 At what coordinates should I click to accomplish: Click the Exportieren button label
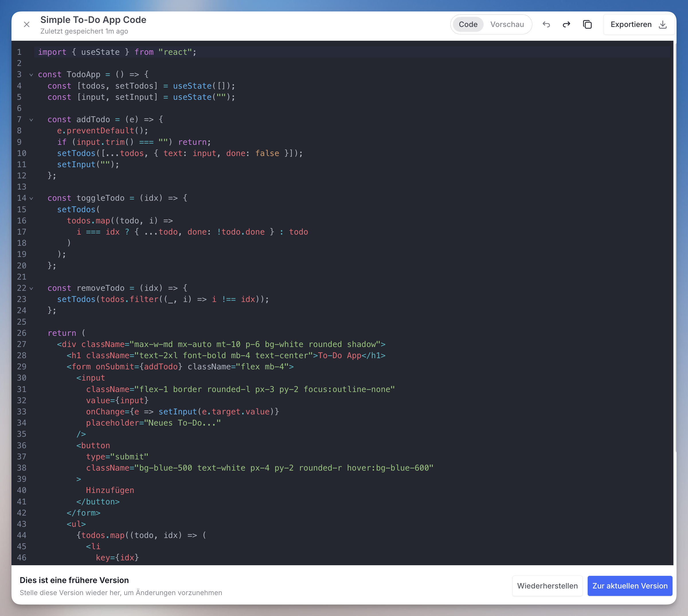click(x=631, y=24)
